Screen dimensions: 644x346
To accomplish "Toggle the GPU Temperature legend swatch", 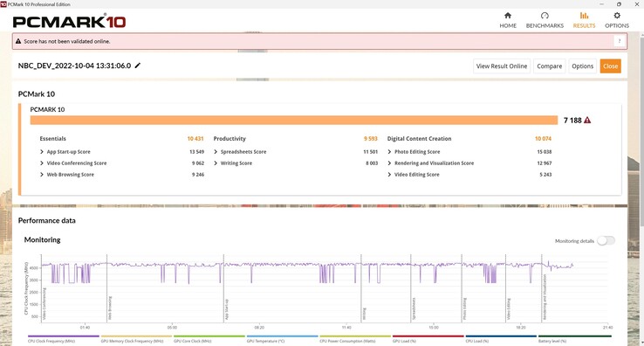I will (282, 336).
